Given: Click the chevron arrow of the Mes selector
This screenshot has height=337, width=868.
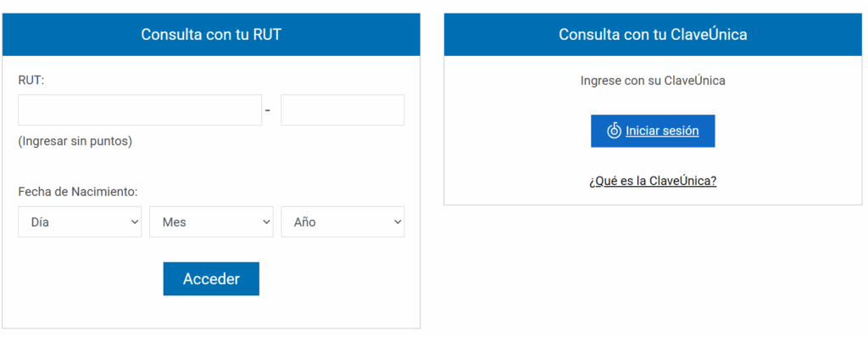Looking at the screenshot, I should [265, 222].
